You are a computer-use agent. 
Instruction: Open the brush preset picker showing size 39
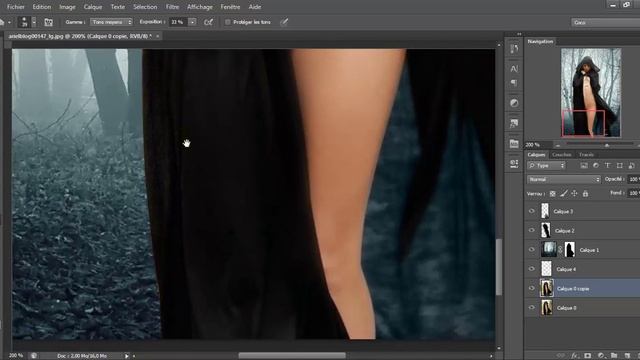(28, 22)
